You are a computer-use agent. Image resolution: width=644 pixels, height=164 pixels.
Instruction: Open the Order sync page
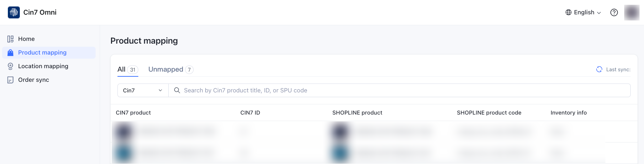[33, 80]
